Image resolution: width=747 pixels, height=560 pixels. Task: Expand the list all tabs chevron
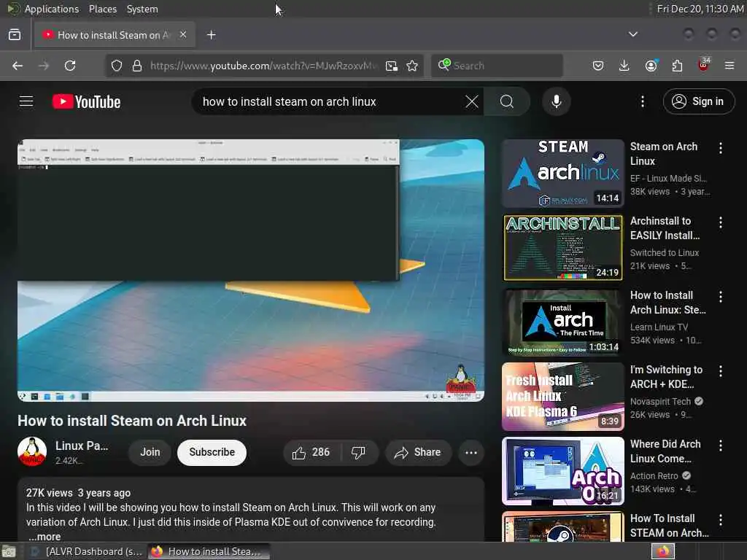(633, 34)
